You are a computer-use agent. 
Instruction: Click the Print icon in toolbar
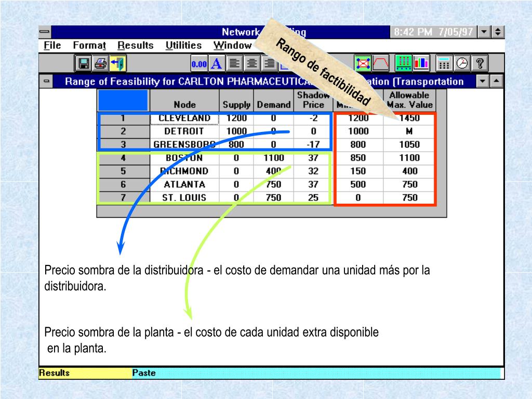[x=100, y=63]
